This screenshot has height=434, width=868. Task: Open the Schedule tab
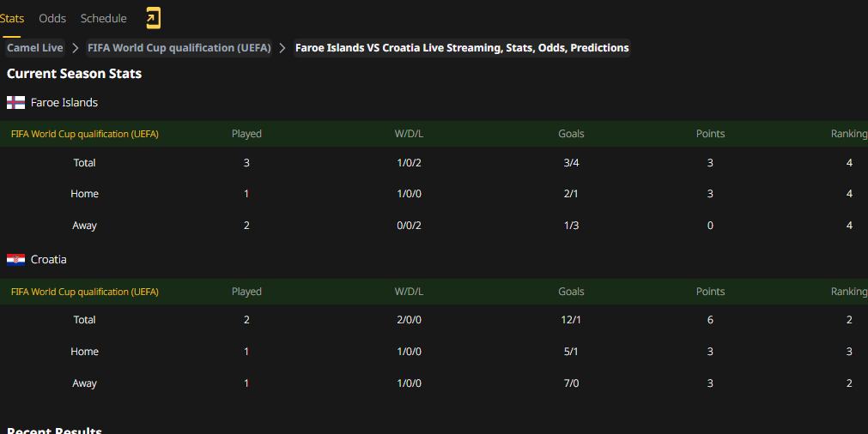coord(104,18)
